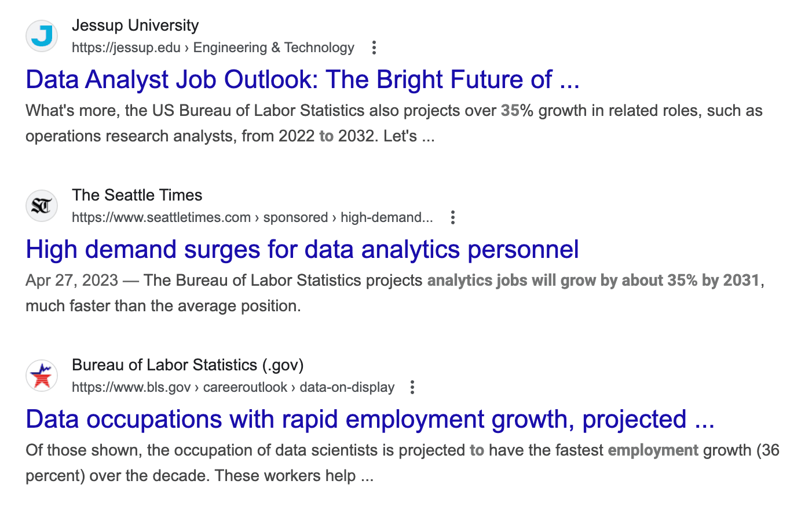Click The Seattle Times logo favicon

coord(42,206)
